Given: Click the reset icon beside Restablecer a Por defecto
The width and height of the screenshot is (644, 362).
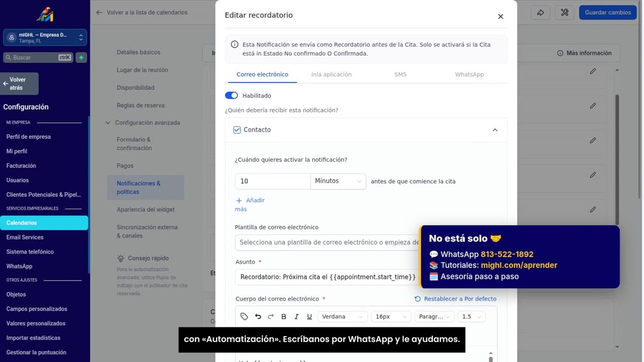Looking at the screenshot, I should click(x=417, y=299).
